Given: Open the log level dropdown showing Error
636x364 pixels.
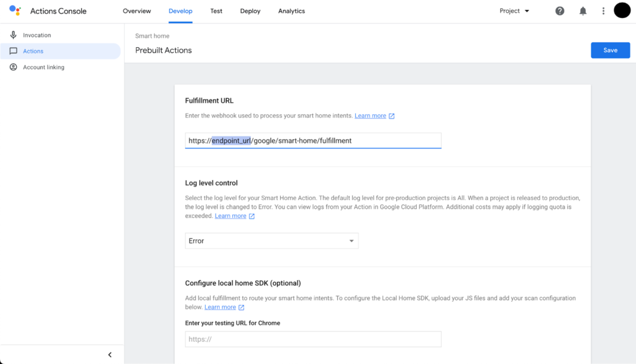Looking at the screenshot, I should [x=271, y=240].
